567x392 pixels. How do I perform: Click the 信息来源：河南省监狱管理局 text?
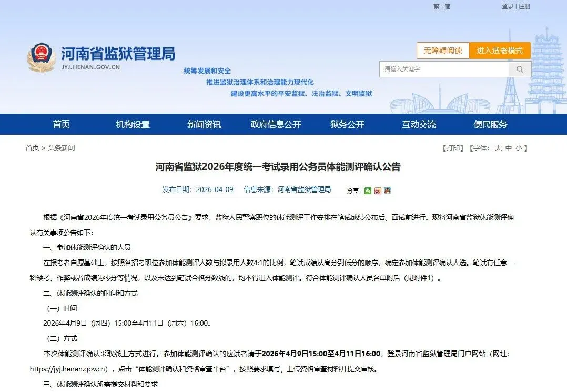(x=287, y=189)
